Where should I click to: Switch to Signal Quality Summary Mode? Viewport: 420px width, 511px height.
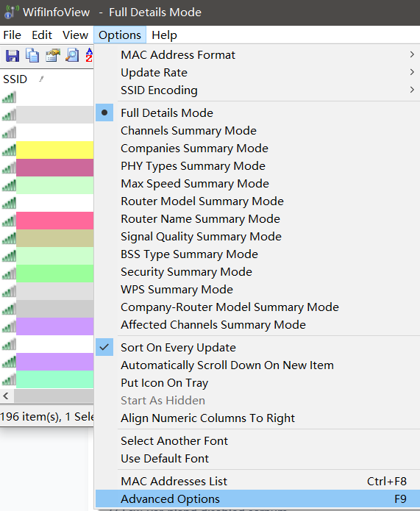tap(257, 236)
